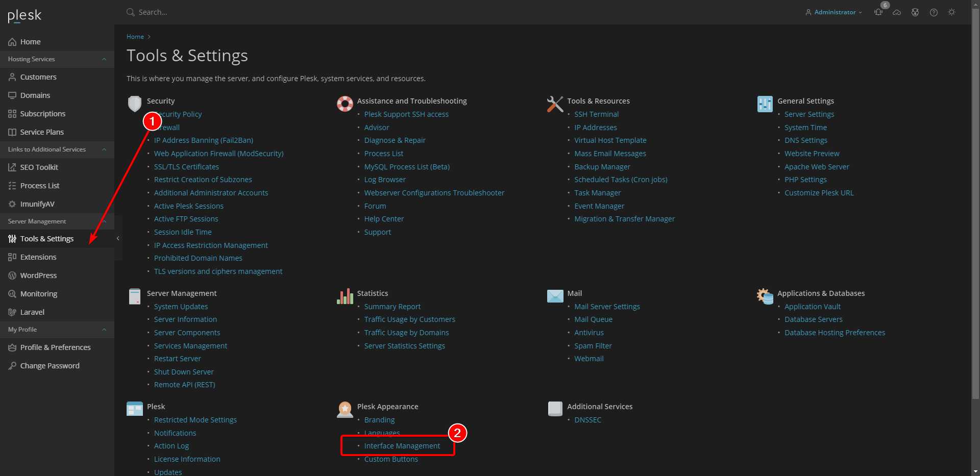Open Server Settings link

[x=809, y=114]
